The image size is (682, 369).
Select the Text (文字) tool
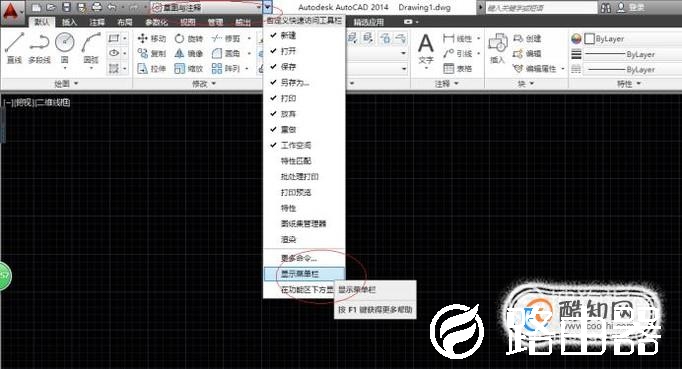(425, 50)
